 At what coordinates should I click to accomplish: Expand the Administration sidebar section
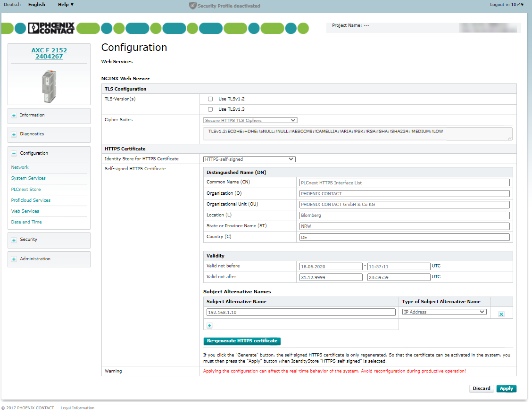pos(14,259)
